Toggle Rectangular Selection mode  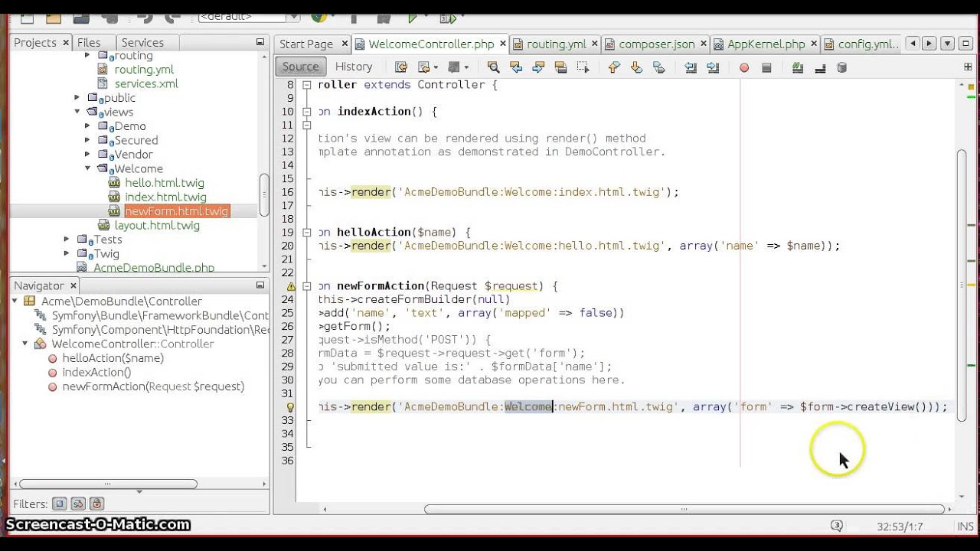coord(583,67)
